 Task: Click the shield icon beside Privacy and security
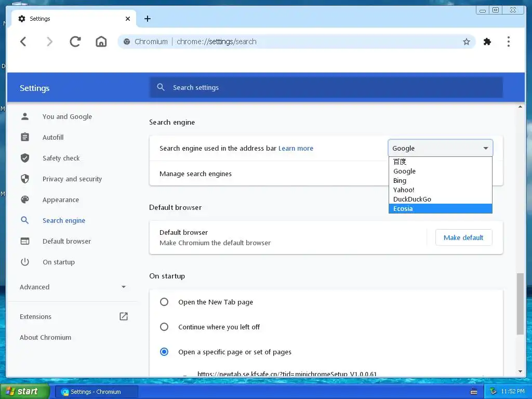[x=25, y=179]
